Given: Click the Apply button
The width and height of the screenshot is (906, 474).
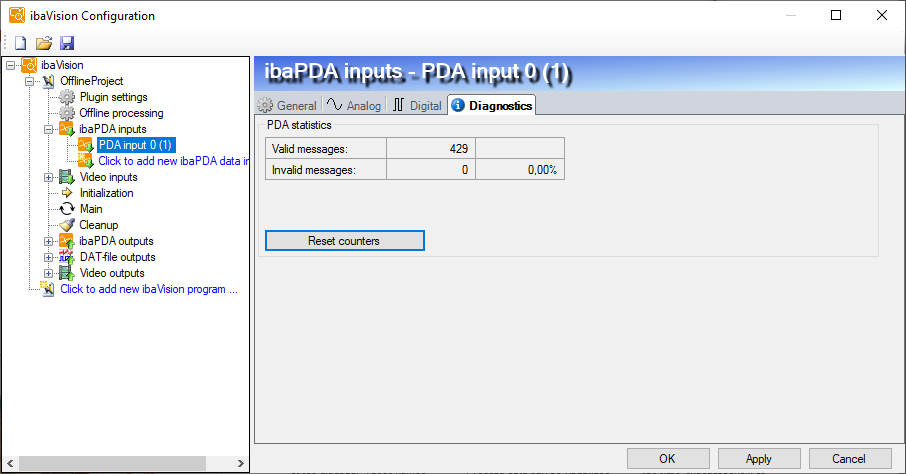Looking at the screenshot, I should pyautogui.click(x=759, y=458).
